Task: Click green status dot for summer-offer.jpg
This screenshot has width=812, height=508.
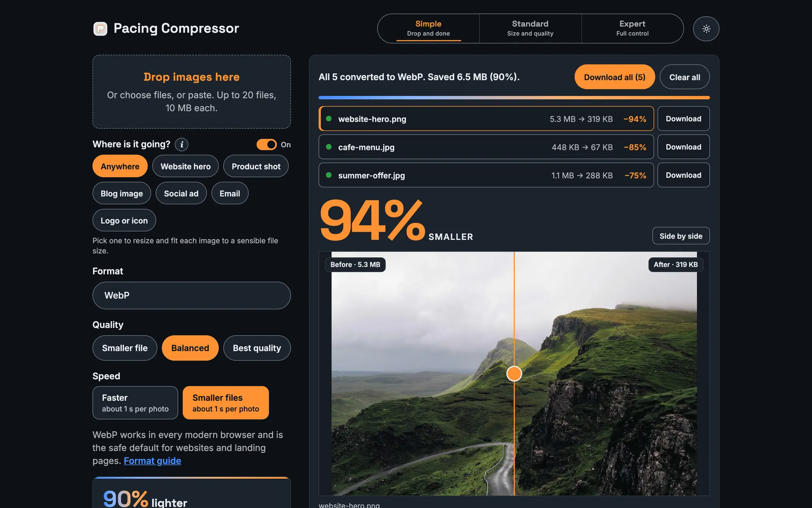Action: click(x=329, y=175)
